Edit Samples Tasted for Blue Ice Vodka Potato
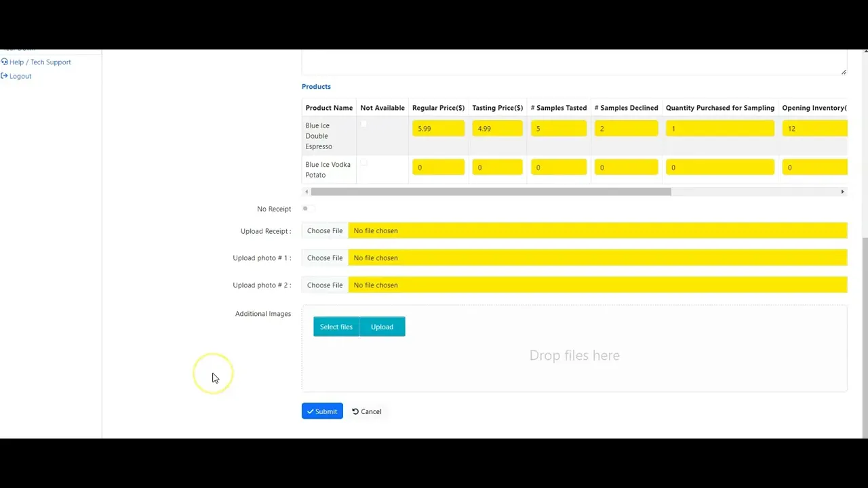 tap(559, 167)
